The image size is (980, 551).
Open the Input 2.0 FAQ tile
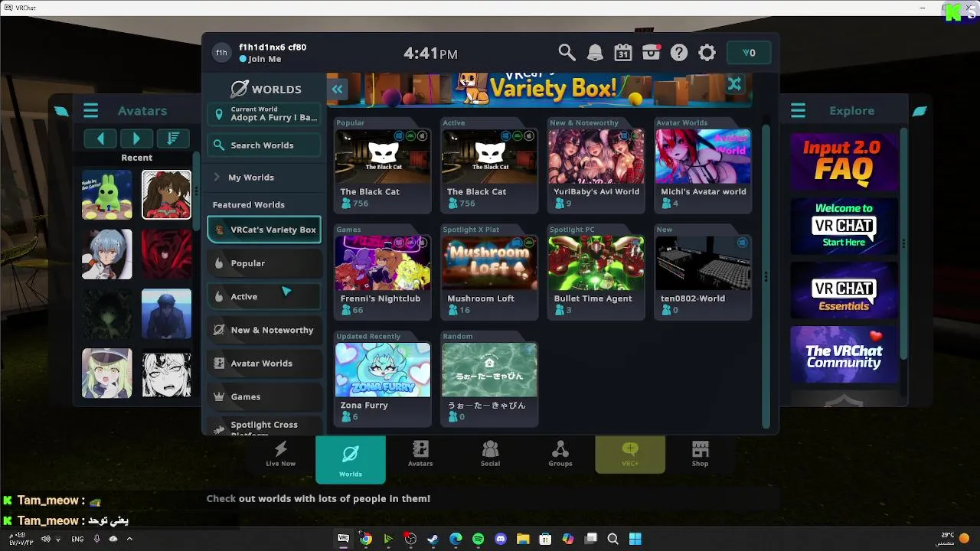point(844,161)
